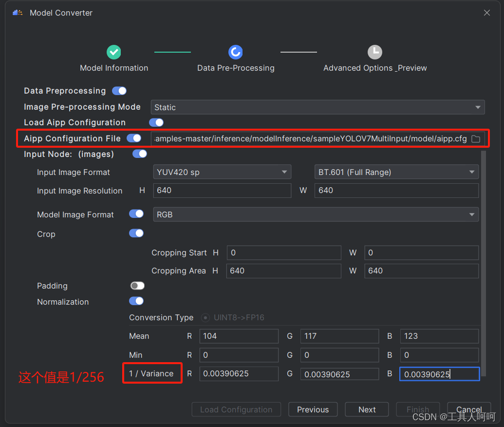Click the Model Information completed step icon
504x427 pixels.
tap(114, 52)
